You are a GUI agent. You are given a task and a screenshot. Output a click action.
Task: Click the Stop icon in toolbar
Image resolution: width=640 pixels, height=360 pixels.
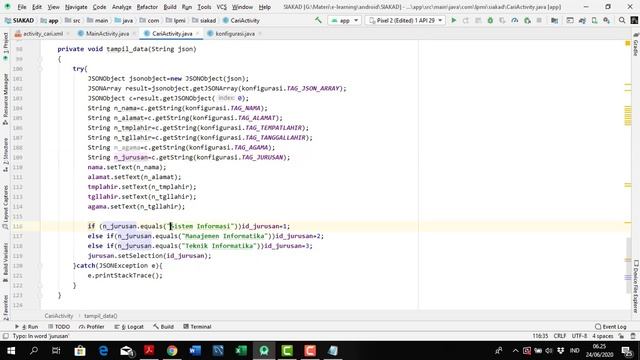539,20
